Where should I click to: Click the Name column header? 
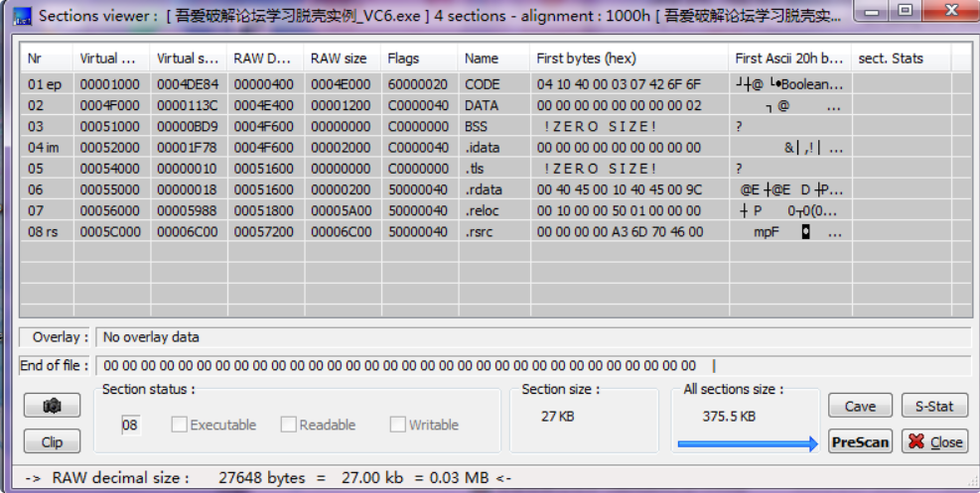[493, 59]
